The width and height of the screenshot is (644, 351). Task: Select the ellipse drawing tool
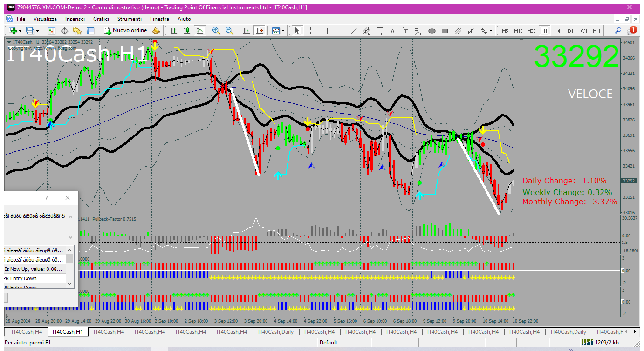(x=432, y=31)
